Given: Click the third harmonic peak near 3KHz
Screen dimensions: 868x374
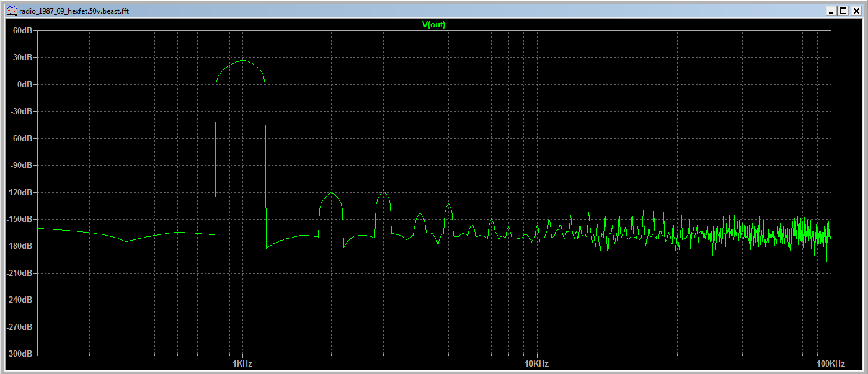Looking at the screenshot, I should pos(383,192).
